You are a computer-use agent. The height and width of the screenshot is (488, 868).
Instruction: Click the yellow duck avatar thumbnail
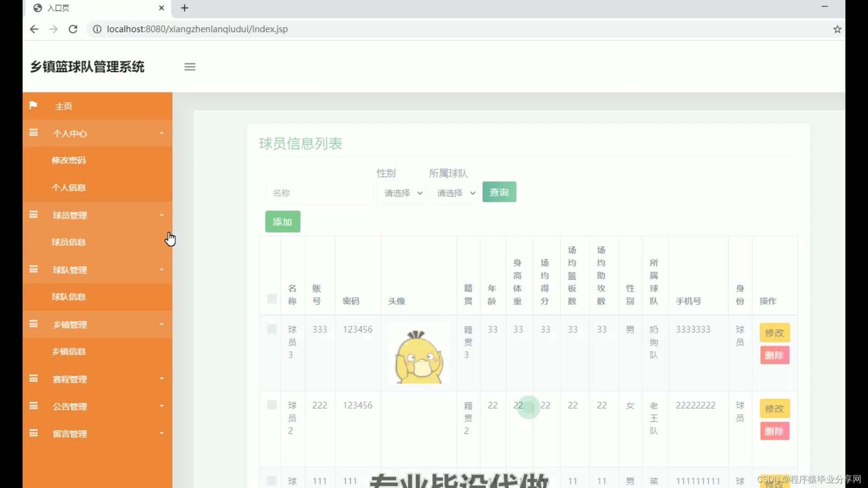coord(419,353)
